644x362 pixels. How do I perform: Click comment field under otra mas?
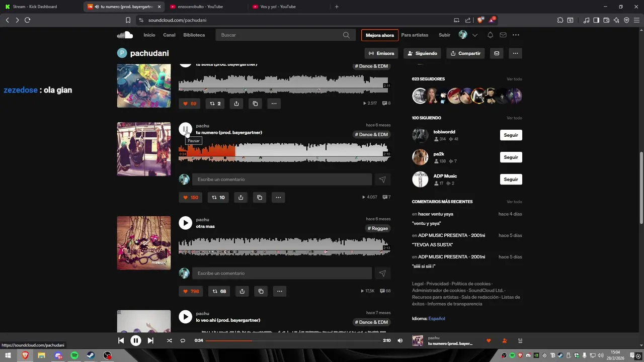point(282,274)
